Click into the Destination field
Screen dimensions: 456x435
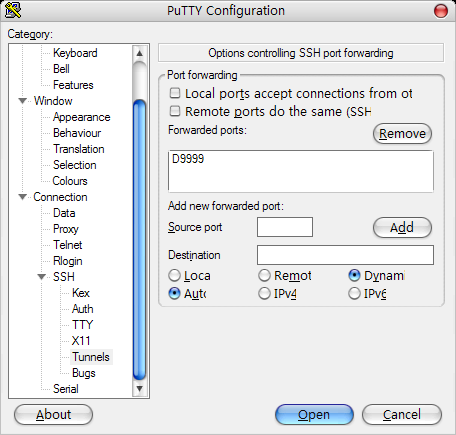pos(345,255)
